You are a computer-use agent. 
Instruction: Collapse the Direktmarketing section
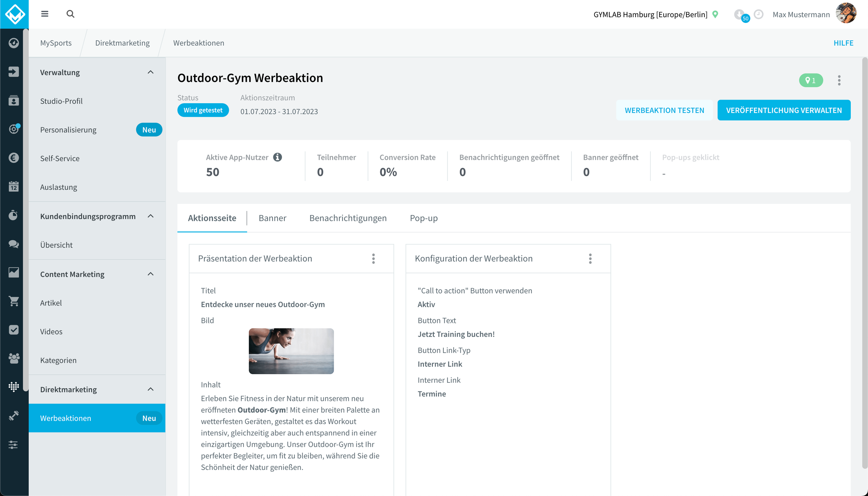tap(151, 389)
